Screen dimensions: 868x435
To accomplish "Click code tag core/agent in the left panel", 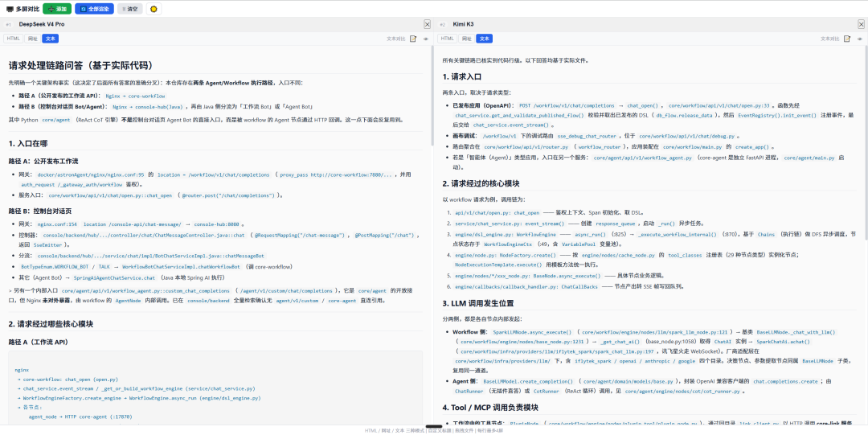I will click(55, 119).
